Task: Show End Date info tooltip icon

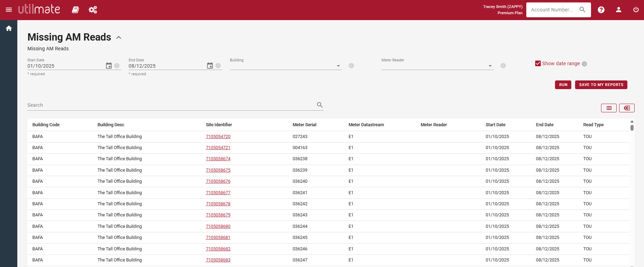Action: [218, 66]
